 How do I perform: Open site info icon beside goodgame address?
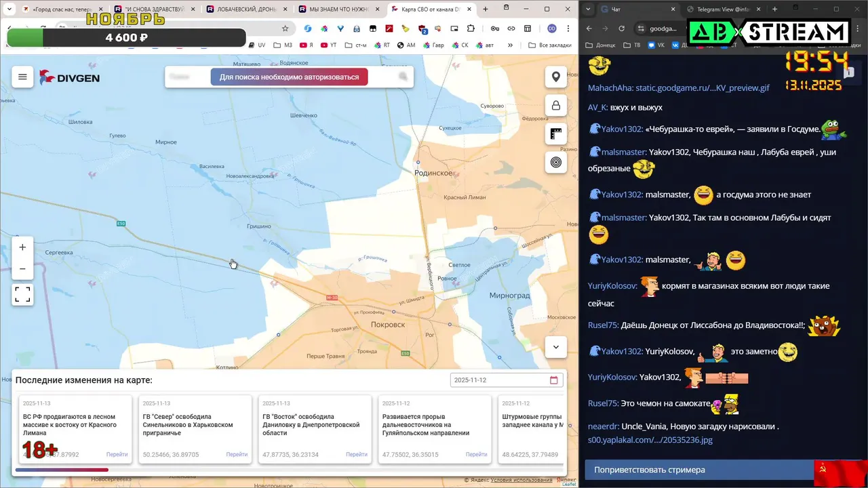tap(641, 28)
